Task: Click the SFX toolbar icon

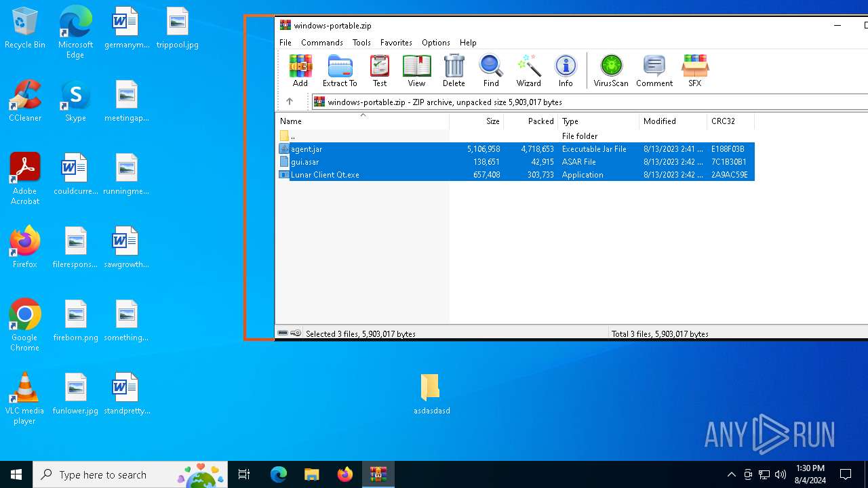Action: click(695, 71)
